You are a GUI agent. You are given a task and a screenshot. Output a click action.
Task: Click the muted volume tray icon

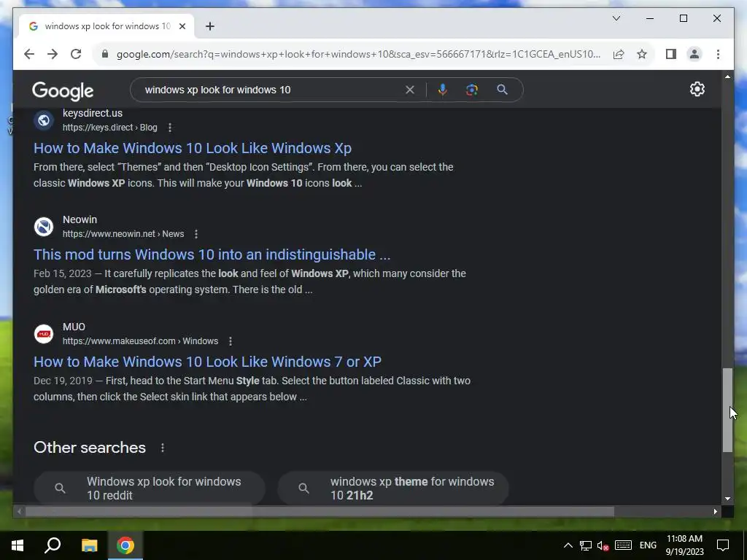603,545
